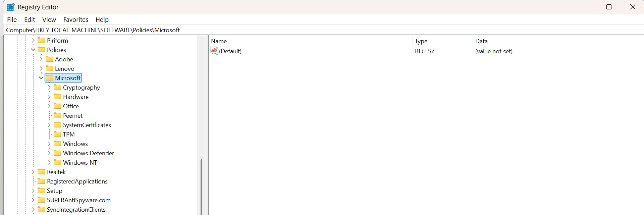Click the Microsoft folder icon

[49, 78]
